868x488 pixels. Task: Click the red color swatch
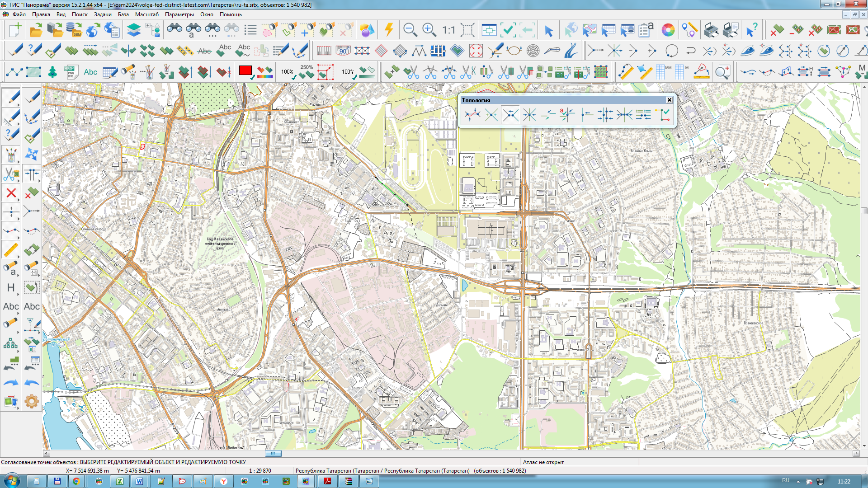click(245, 71)
